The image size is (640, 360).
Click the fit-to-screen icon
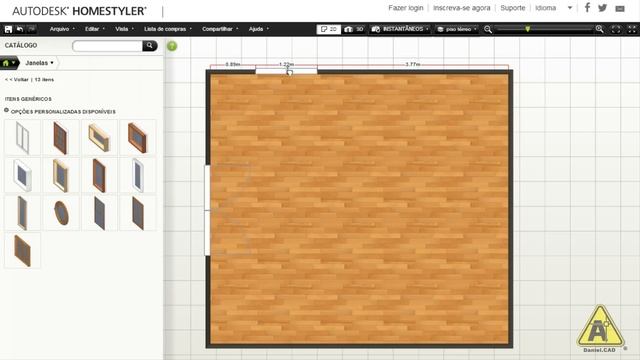point(616,29)
